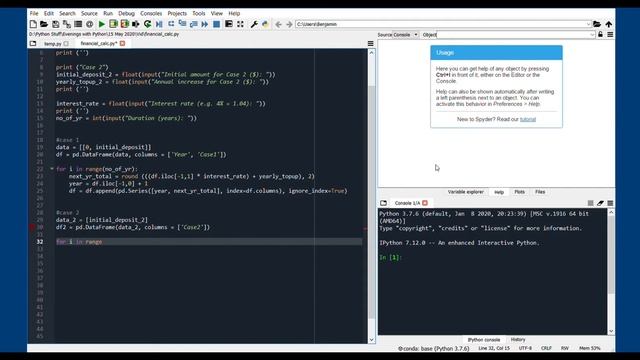Switch to the temp.py tab
The image size is (640, 360).
tap(53, 44)
